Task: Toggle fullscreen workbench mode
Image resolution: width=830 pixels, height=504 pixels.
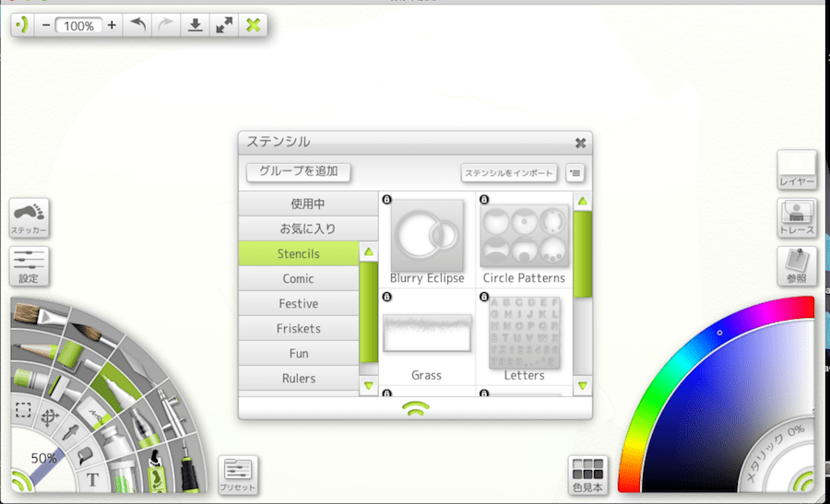Action: 224,25
